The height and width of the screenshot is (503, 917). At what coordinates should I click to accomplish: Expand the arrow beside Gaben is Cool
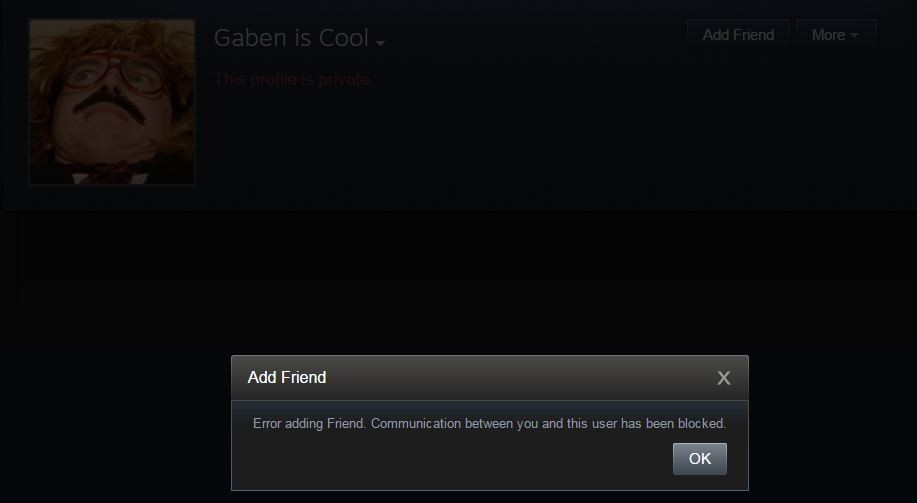tap(381, 43)
